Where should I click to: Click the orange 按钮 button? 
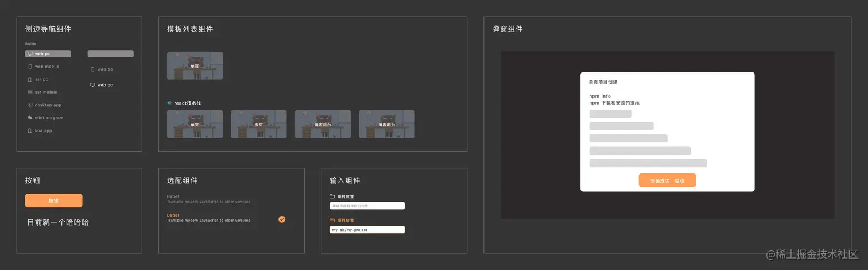(x=54, y=200)
